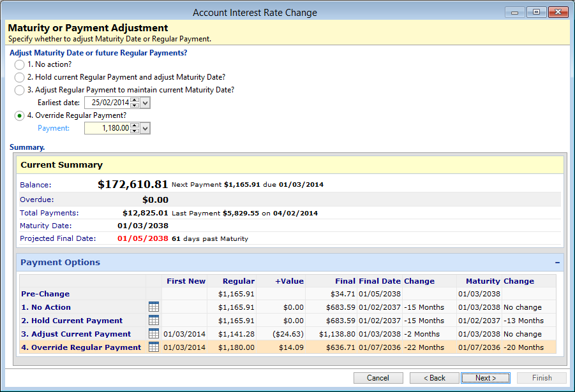Decrease Payment value with down spinner

coord(135,131)
